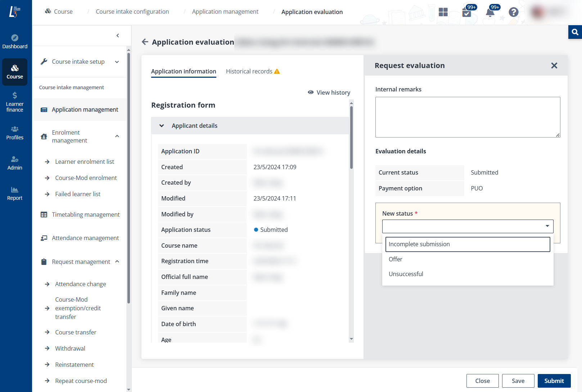This screenshot has height=392, width=582.
Task: Click View history eye link
Action: [x=329, y=93]
